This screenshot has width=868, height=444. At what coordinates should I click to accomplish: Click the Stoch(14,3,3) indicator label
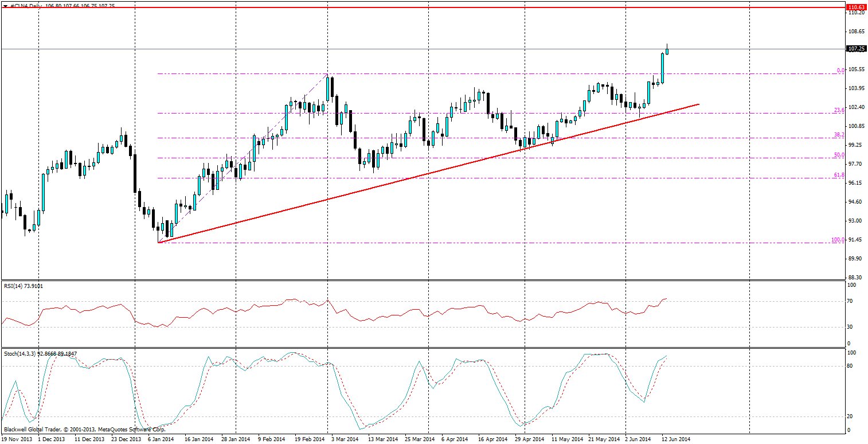[x=40, y=353]
